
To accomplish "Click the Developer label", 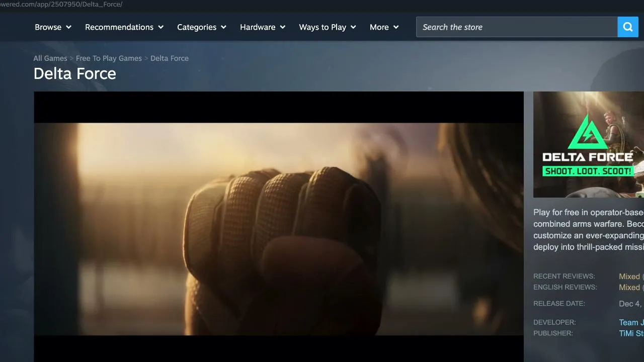I will (x=554, y=322).
